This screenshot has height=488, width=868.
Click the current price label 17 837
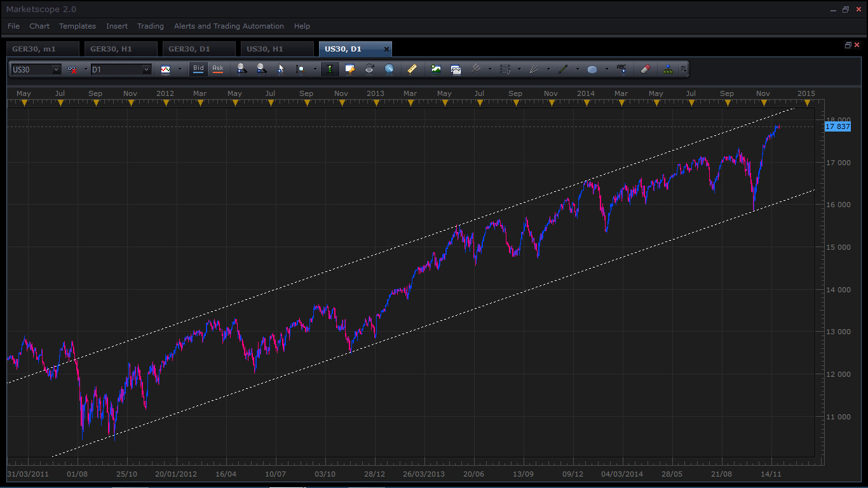(x=837, y=126)
